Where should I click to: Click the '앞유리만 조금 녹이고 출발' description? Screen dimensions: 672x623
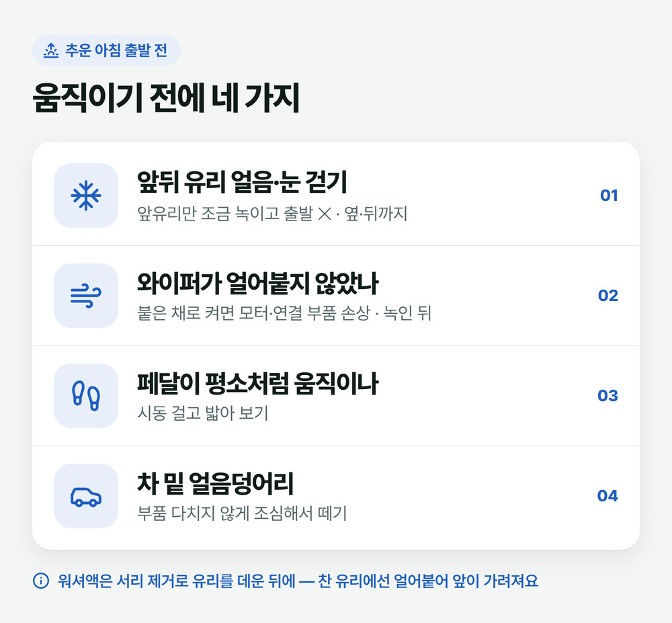coord(272,214)
